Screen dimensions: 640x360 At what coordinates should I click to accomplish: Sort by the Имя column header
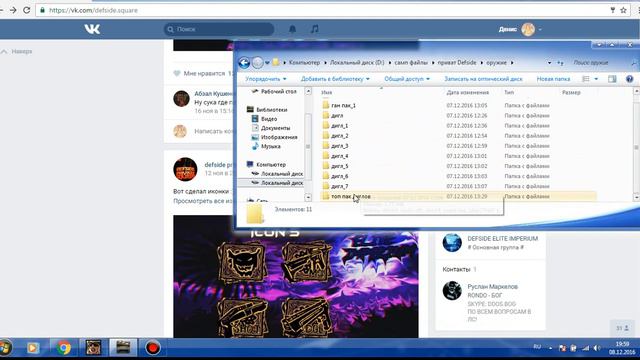pos(327,93)
